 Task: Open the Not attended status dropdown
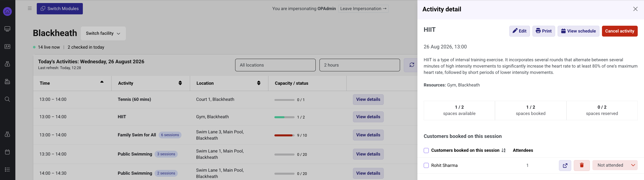point(615,165)
